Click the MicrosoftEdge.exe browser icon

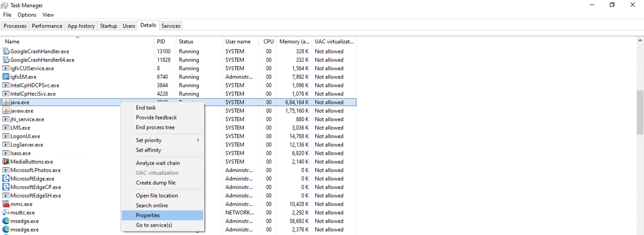6,179
